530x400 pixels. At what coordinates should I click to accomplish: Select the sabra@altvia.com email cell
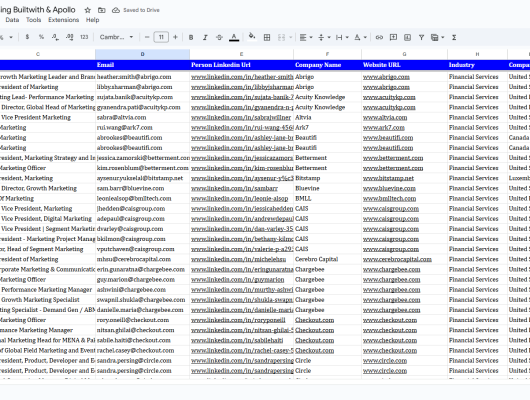tap(142, 118)
